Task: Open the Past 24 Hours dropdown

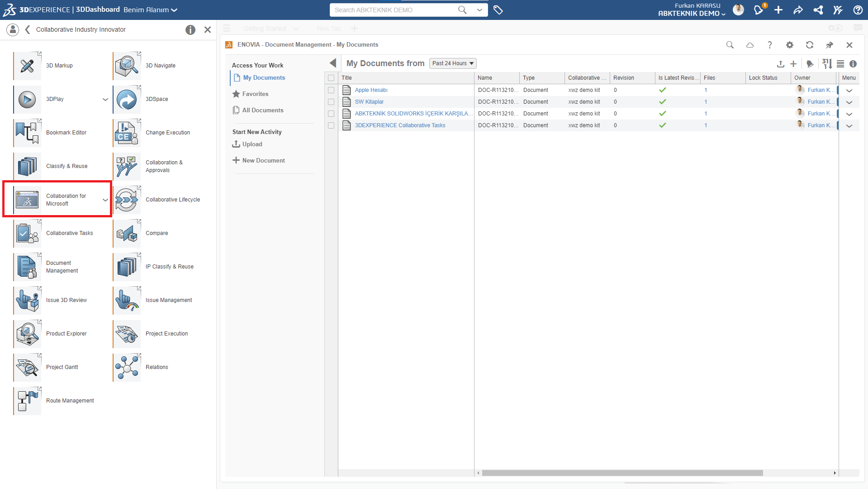Action: pyautogui.click(x=452, y=63)
